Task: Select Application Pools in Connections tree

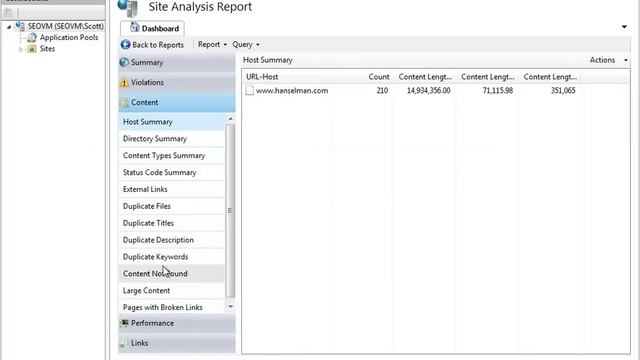Action: coord(69,38)
